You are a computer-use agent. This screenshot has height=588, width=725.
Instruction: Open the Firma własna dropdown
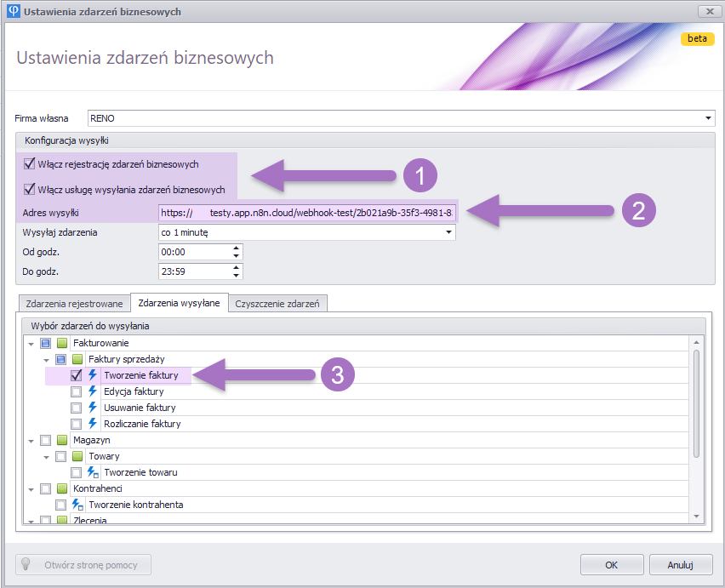pyautogui.click(x=708, y=118)
